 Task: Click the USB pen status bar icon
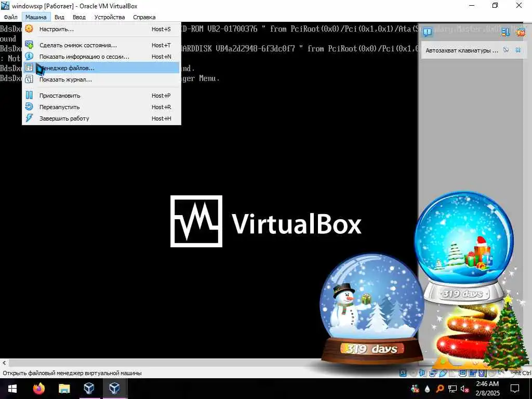[x=443, y=373]
